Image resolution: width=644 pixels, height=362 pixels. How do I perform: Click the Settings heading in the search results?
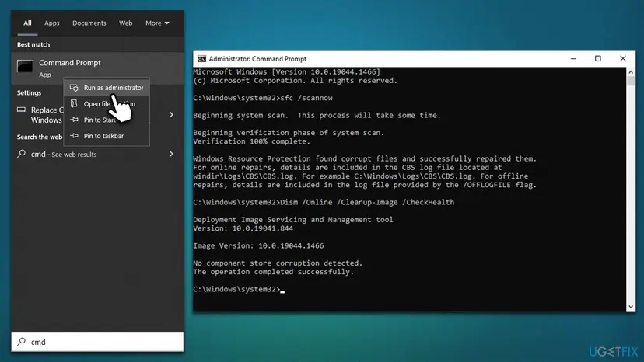[29, 92]
